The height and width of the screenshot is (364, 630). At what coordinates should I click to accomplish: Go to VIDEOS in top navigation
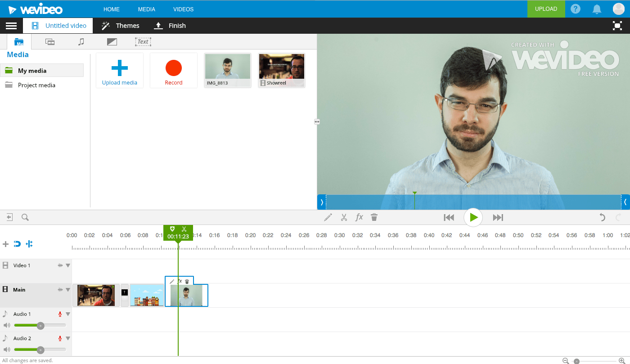[x=184, y=9]
